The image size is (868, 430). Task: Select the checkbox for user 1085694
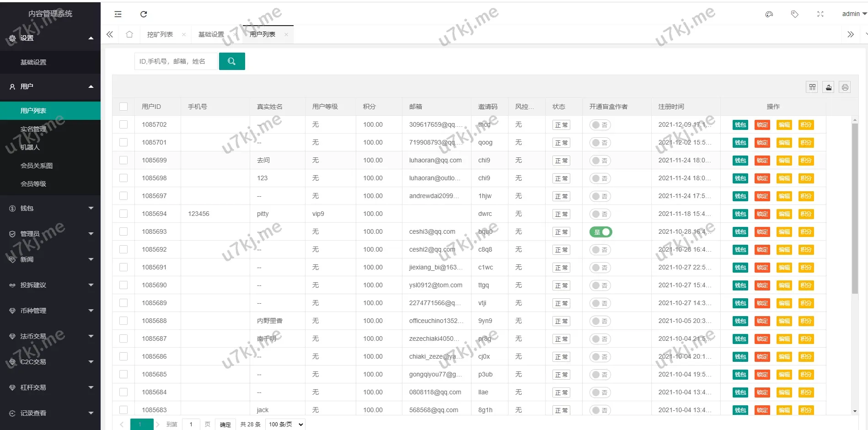[123, 214]
